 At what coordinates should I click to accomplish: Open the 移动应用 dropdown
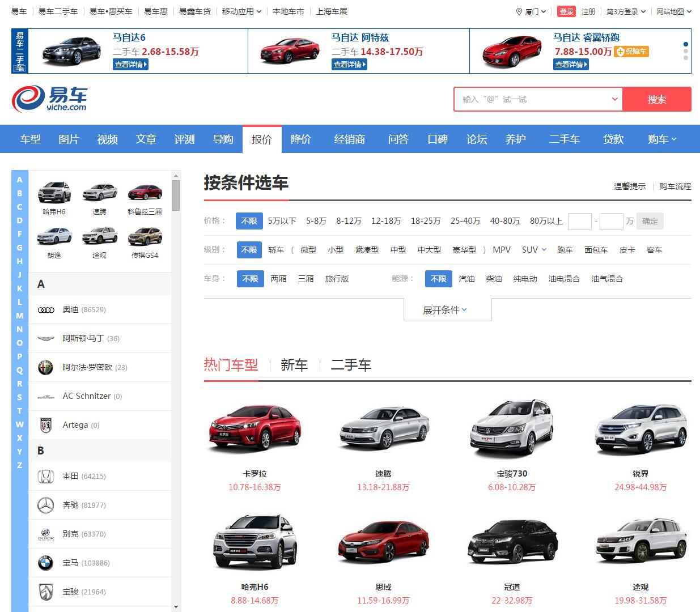click(242, 11)
